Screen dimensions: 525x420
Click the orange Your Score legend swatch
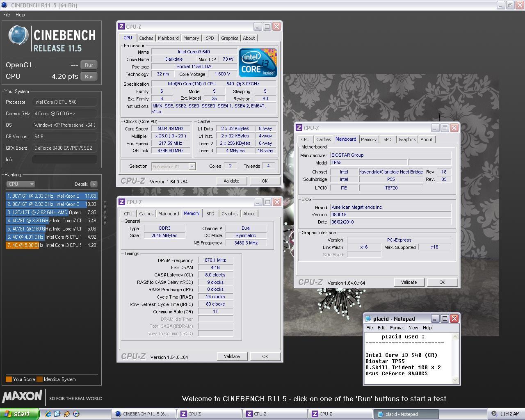coord(9,379)
